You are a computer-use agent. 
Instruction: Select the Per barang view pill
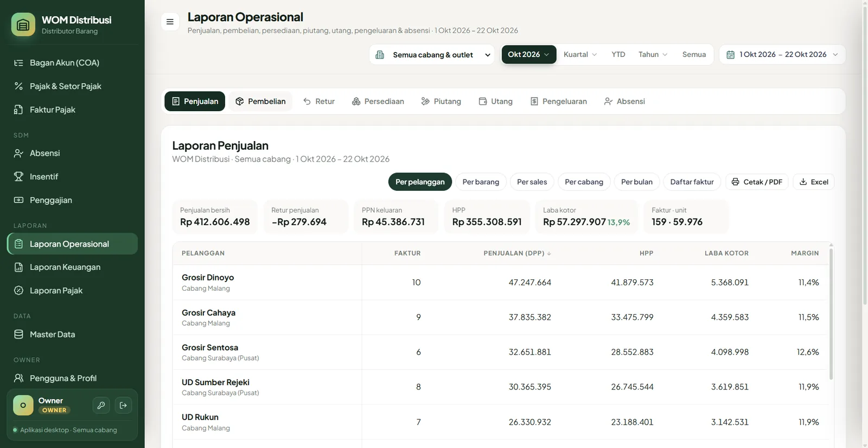click(x=481, y=182)
